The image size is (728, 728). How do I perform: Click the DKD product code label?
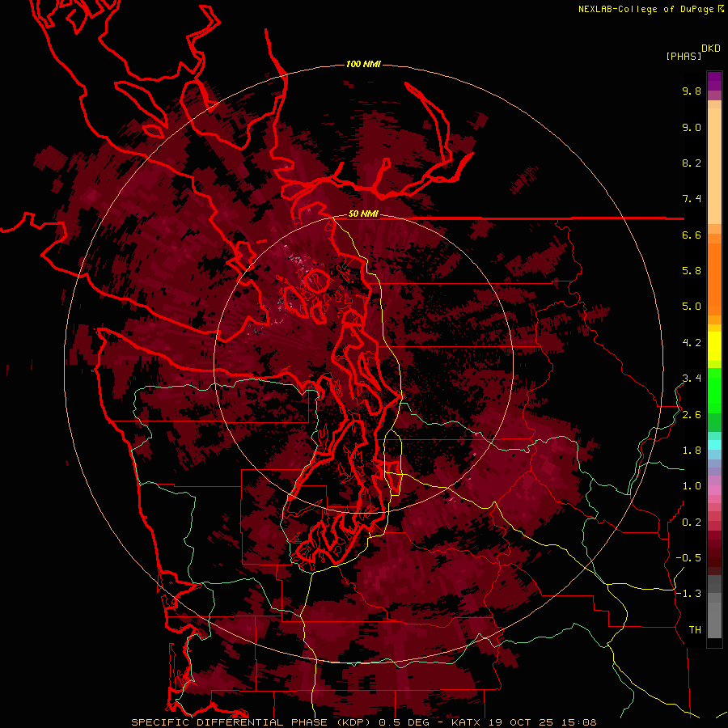(711, 49)
